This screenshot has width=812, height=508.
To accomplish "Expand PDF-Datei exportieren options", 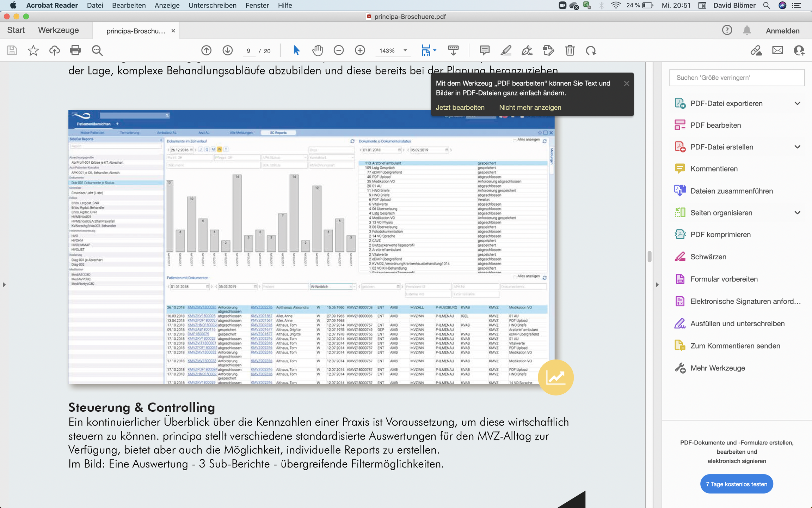I will 797,103.
